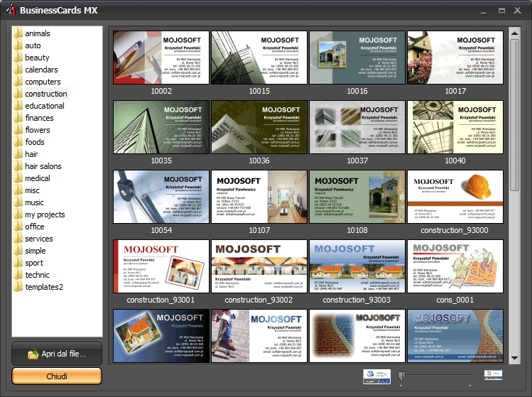Image resolution: width=532 pixels, height=397 pixels.
Task: Select template thumbnail 10015
Action: click(x=259, y=58)
